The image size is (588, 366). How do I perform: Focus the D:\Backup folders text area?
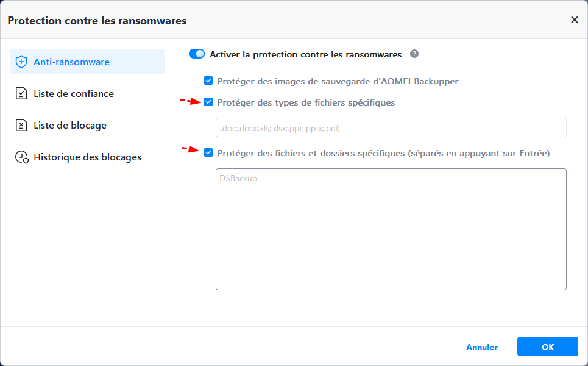point(391,229)
